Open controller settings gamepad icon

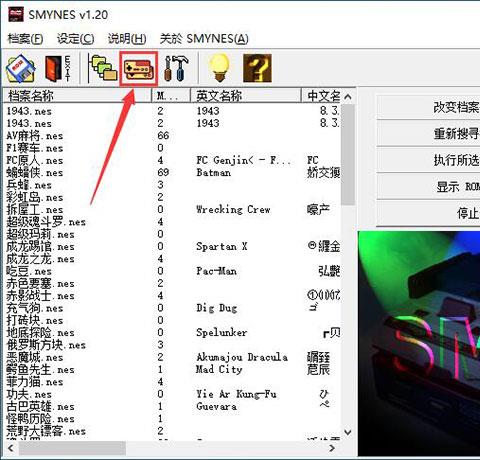[x=138, y=69]
